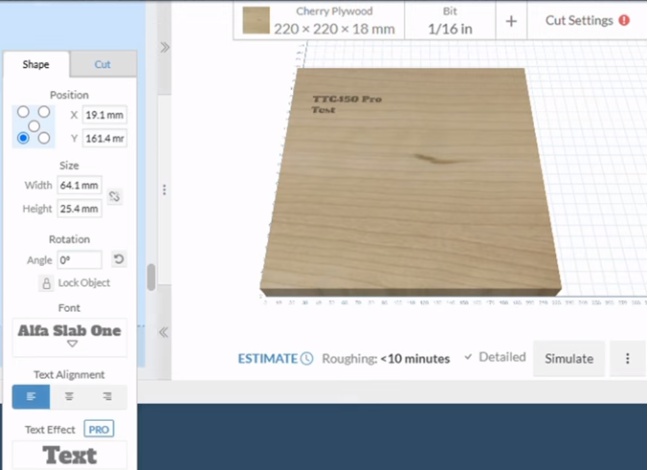Click the shape panel vertical scrollbar

pos(151,277)
